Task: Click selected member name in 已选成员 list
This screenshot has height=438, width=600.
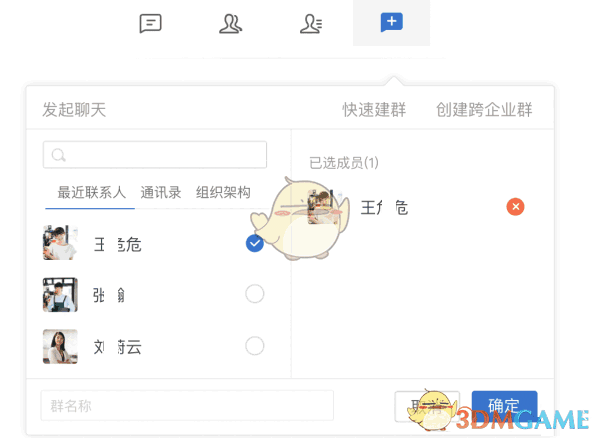Action: coord(384,208)
